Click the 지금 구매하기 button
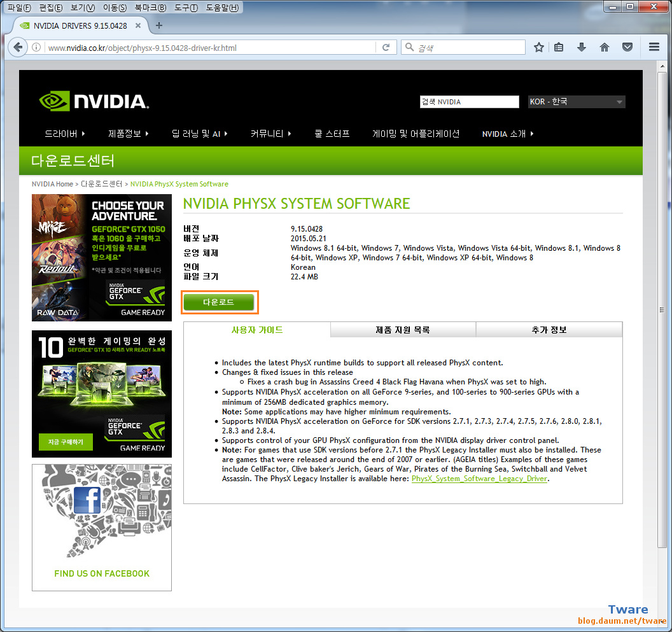Image resolution: width=672 pixels, height=632 pixels. click(x=66, y=442)
